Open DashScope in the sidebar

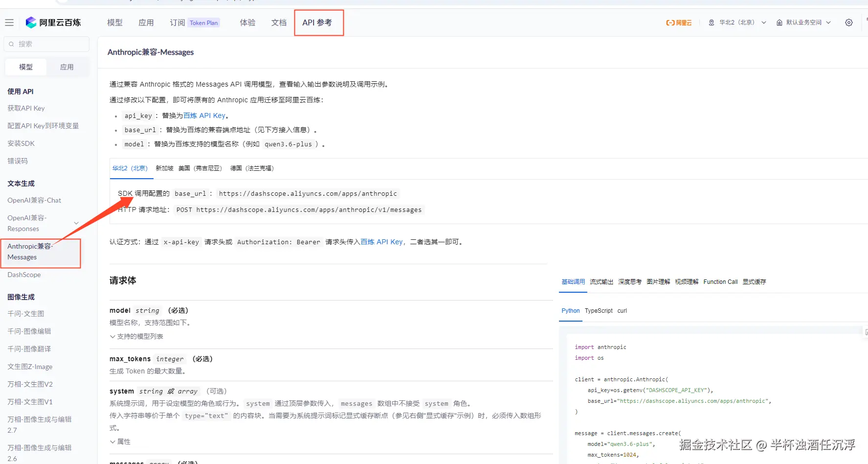(24, 275)
